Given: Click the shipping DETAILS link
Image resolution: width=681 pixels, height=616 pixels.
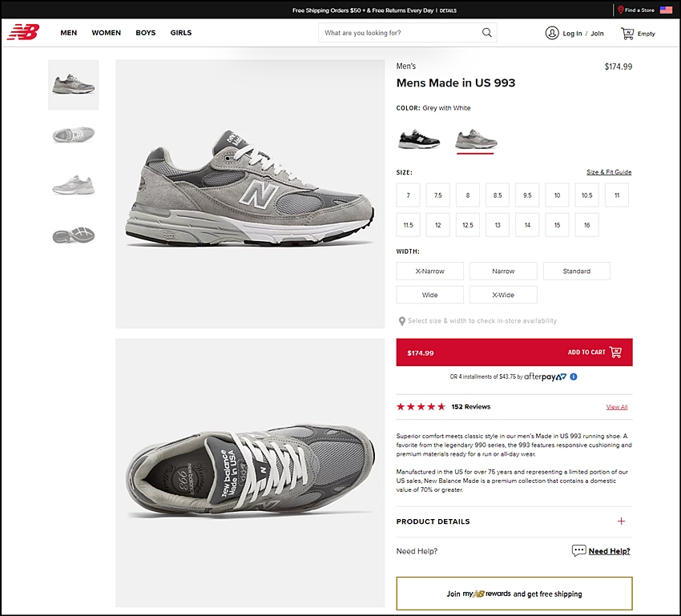Looking at the screenshot, I should tap(448, 10).
